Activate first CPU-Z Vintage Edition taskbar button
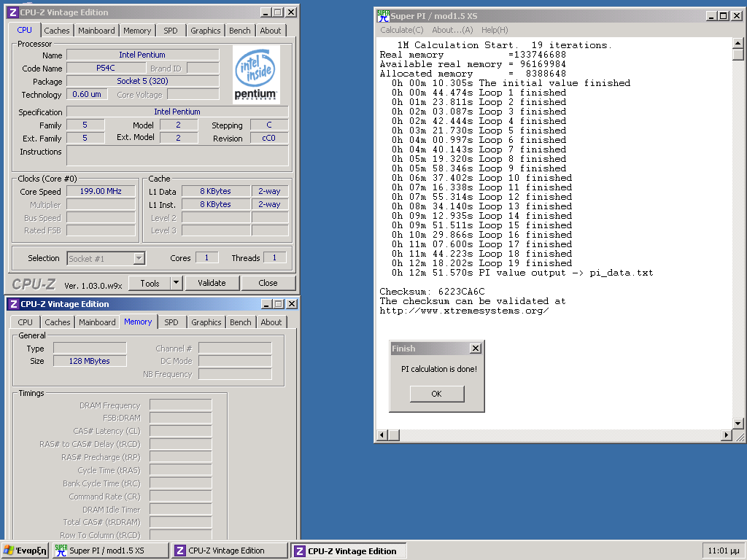The height and width of the screenshot is (560, 747). click(x=230, y=551)
